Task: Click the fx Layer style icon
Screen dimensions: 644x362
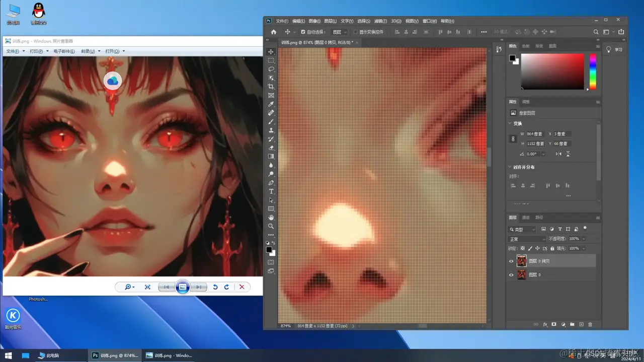Action: [545, 325]
